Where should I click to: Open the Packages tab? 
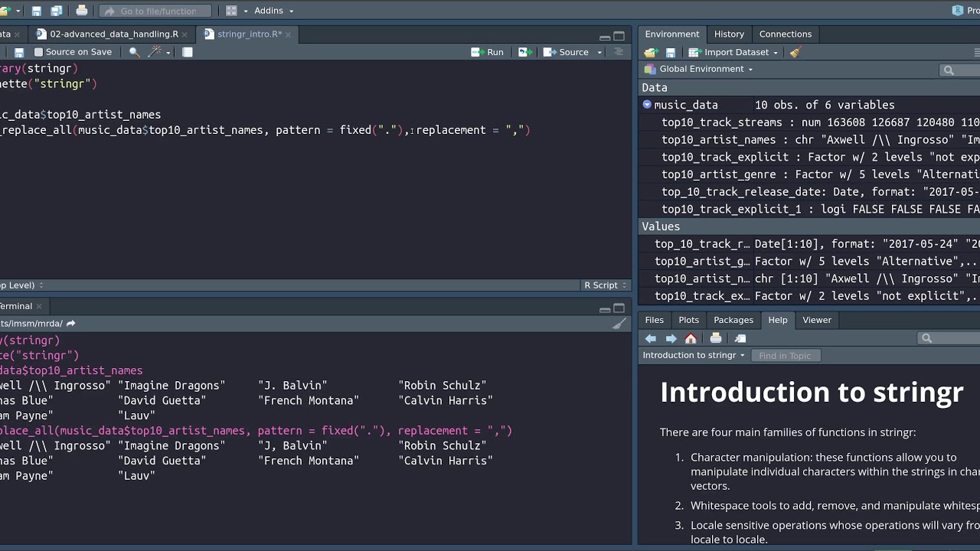(x=733, y=320)
